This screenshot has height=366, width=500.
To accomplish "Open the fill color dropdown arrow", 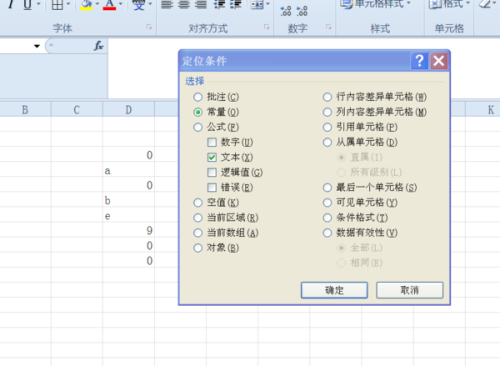I will pyautogui.click(x=97, y=4).
